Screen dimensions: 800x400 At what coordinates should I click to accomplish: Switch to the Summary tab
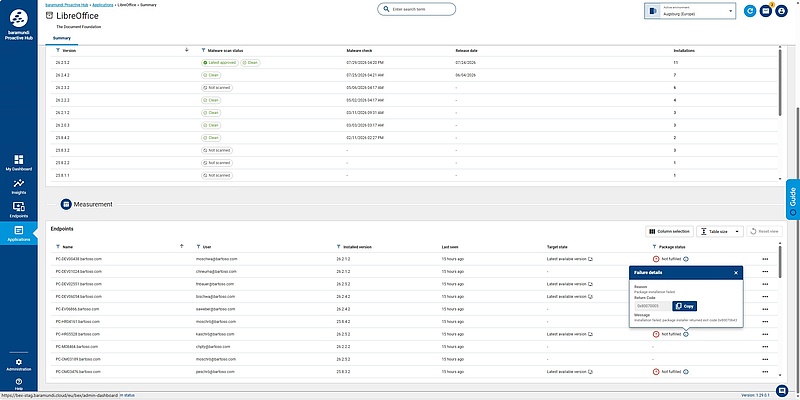tap(61, 38)
